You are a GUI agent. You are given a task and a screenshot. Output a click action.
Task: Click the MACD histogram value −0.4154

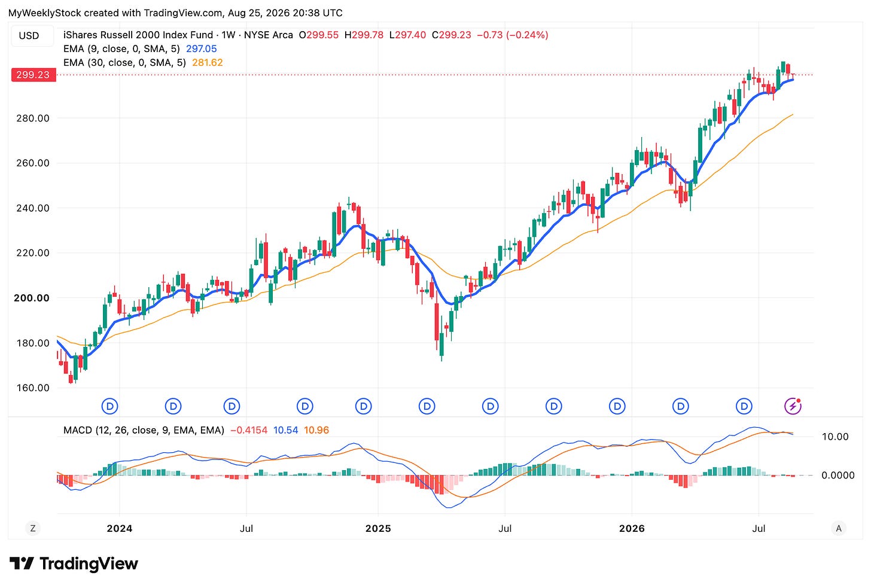pos(249,430)
